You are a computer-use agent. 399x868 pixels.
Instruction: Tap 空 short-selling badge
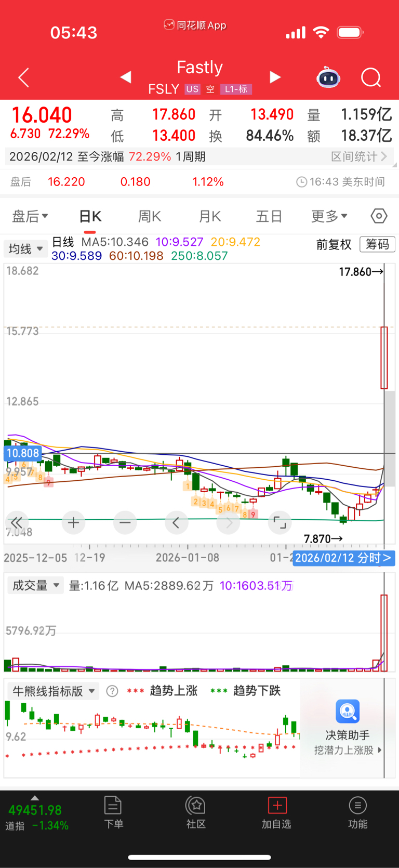point(210,89)
